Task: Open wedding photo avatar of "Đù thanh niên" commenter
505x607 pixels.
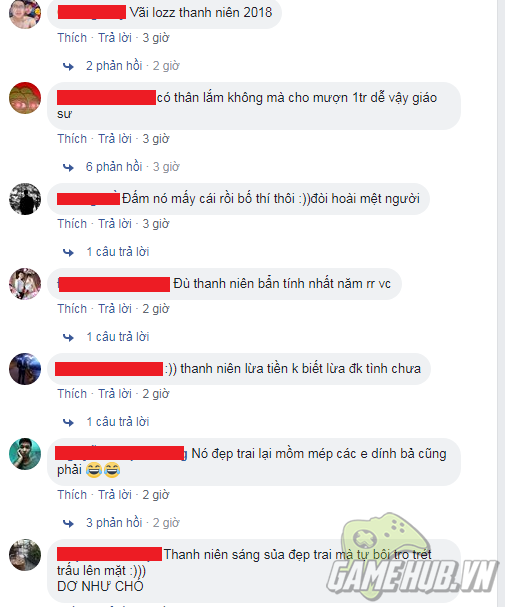Action: [x=25, y=284]
